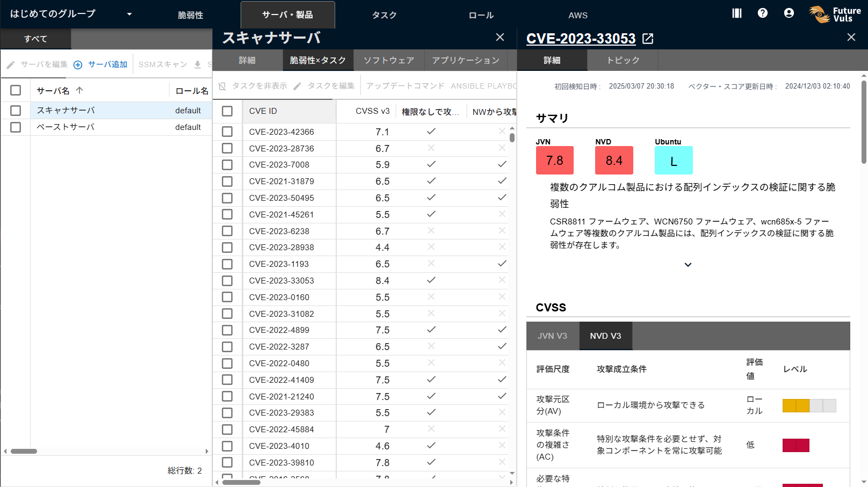The image size is (868, 487).
Task: Check the CVE-2021-31879 checkbox
Action: tap(227, 181)
